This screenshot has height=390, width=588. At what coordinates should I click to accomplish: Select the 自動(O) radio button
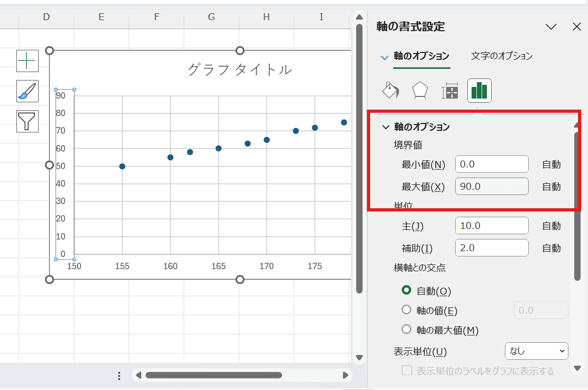coord(406,290)
